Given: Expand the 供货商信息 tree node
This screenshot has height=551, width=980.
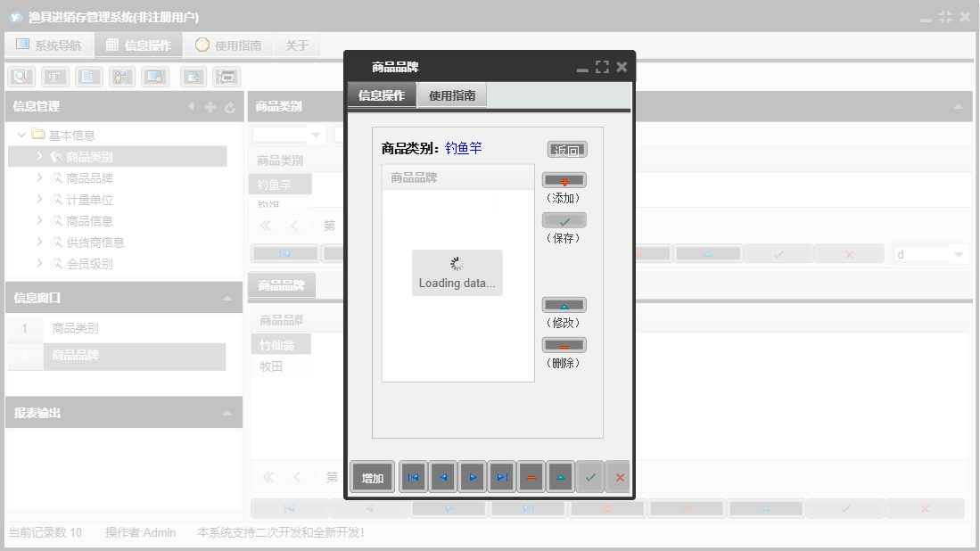Looking at the screenshot, I should 39,241.
